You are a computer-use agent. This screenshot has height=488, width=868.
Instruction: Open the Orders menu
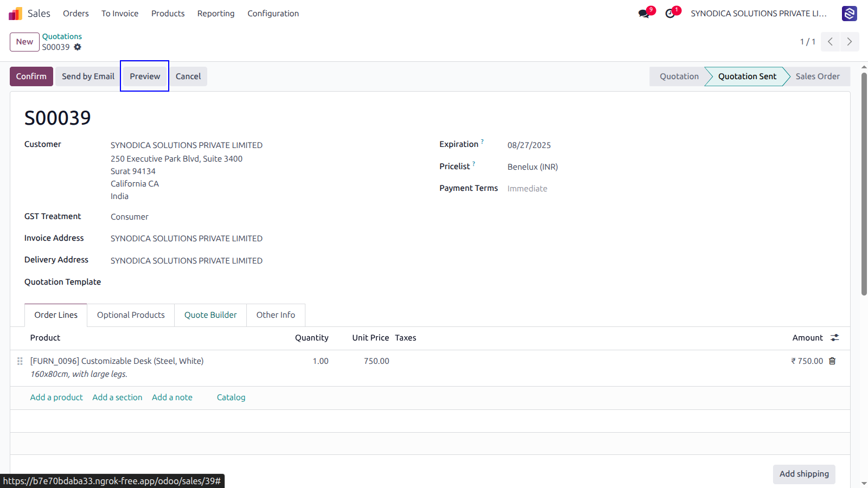(x=76, y=14)
